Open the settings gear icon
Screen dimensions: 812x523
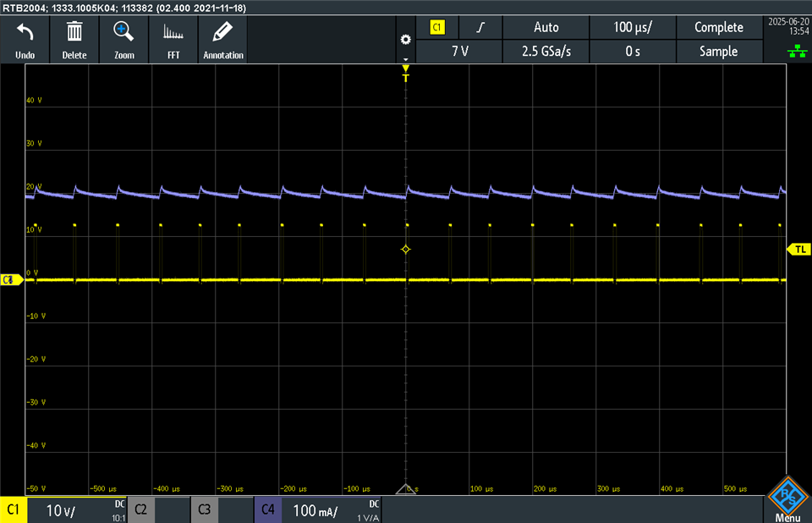tap(405, 40)
